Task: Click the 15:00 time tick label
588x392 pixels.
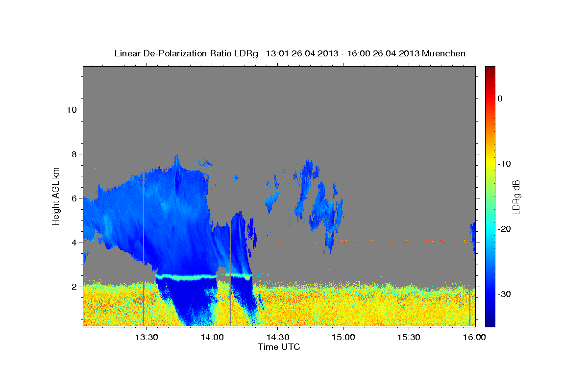Action: pos(343,337)
